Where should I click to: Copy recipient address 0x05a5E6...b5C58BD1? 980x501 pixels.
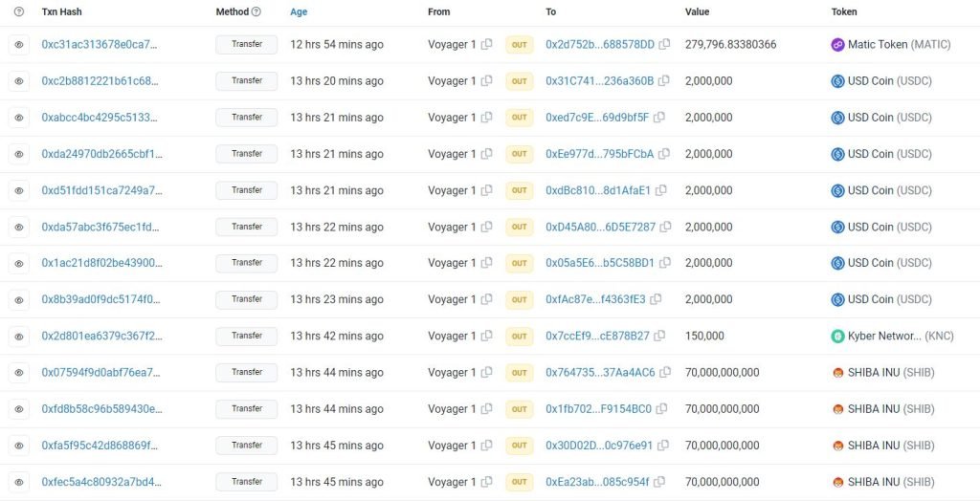point(664,263)
